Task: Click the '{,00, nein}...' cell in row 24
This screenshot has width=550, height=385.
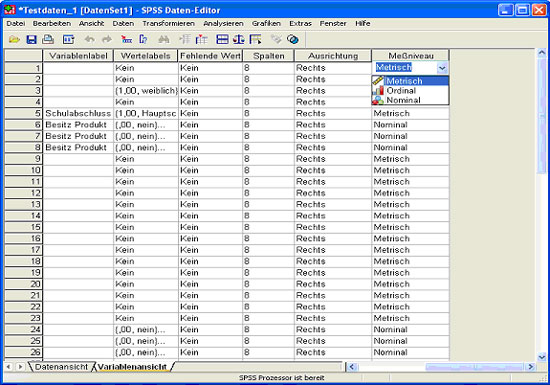Action: point(146,329)
